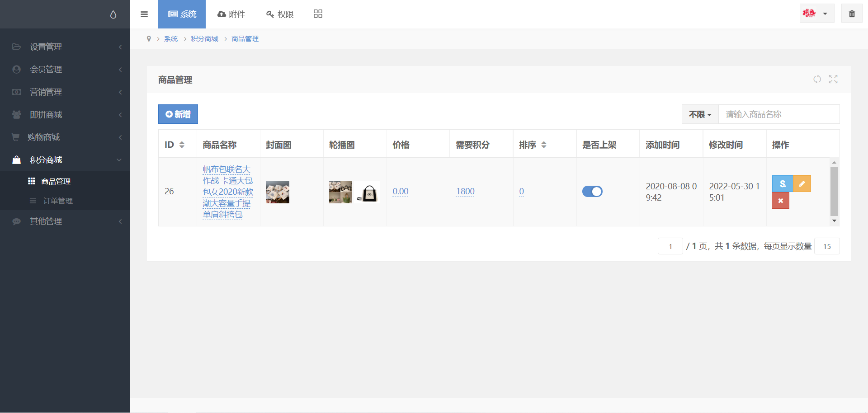Sort table by ID column
Viewport: 868px width, 413px height.
coord(182,145)
